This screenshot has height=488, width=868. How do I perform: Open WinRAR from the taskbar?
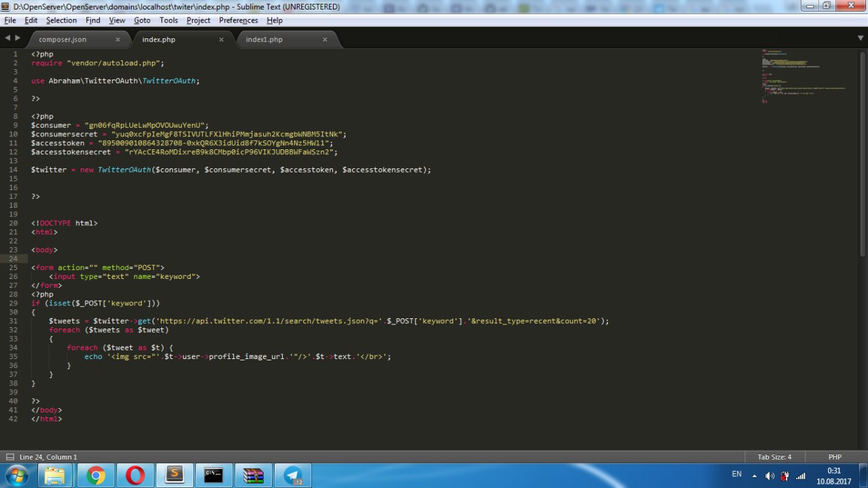(x=253, y=476)
